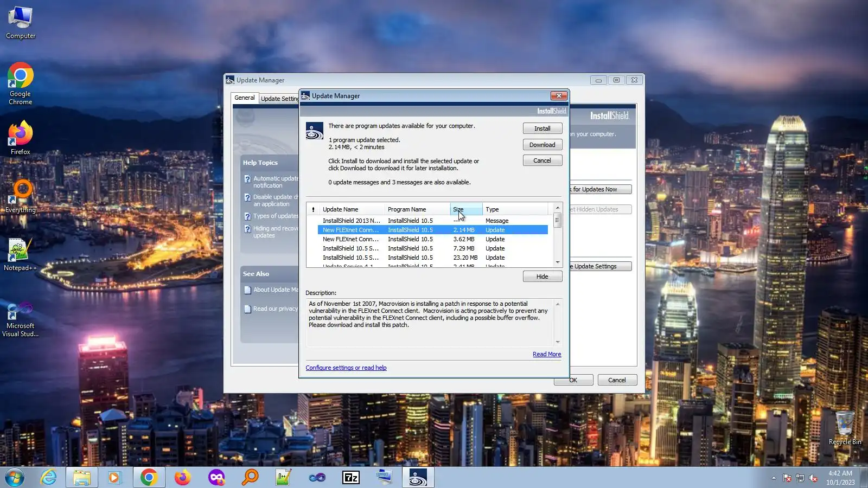This screenshot has width=868, height=488.
Task: Click the Download button
Action: [x=542, y=145]
